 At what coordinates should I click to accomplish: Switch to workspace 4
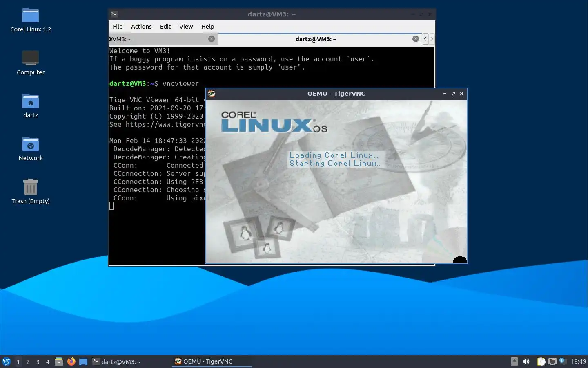click(x=48, y=361)
